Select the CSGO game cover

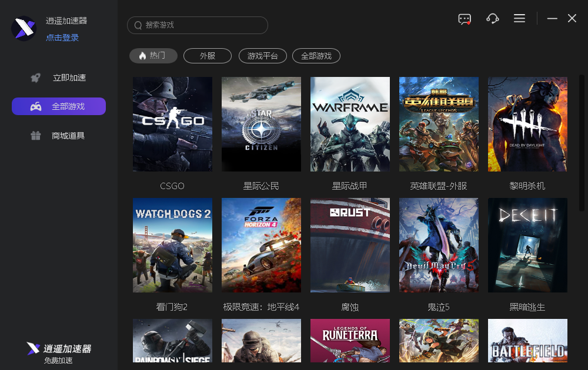(x=172, y=125)
